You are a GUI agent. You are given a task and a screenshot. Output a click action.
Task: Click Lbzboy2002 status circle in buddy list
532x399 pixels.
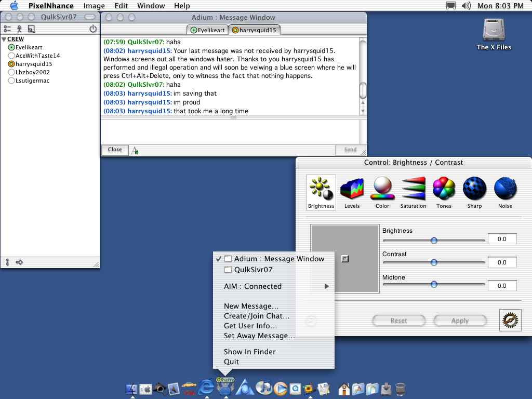pos(11,72)
